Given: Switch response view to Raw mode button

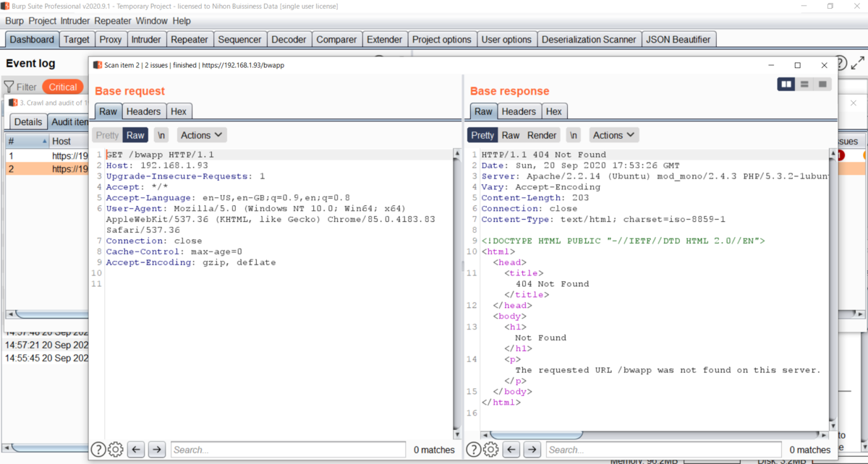Looking at the screenshot, I should (511, 135).
